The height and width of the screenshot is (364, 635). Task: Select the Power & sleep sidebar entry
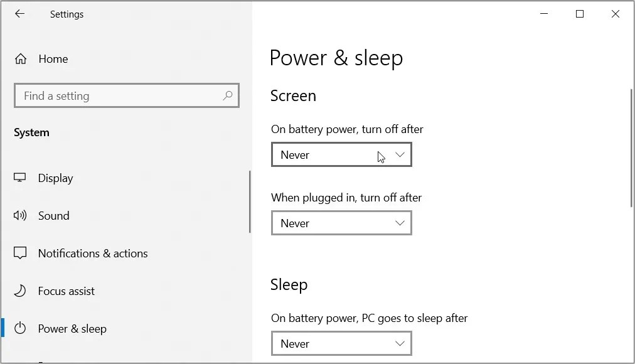click(x=72, y=328)
